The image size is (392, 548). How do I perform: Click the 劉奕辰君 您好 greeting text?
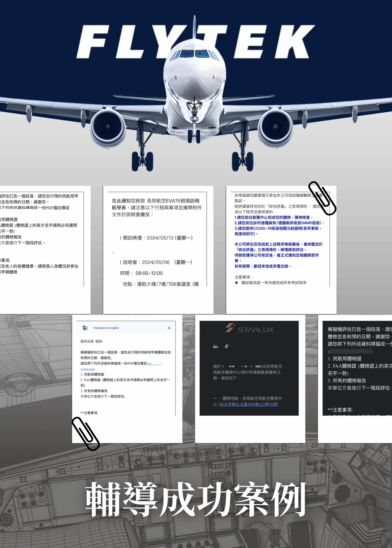(92, 341)
